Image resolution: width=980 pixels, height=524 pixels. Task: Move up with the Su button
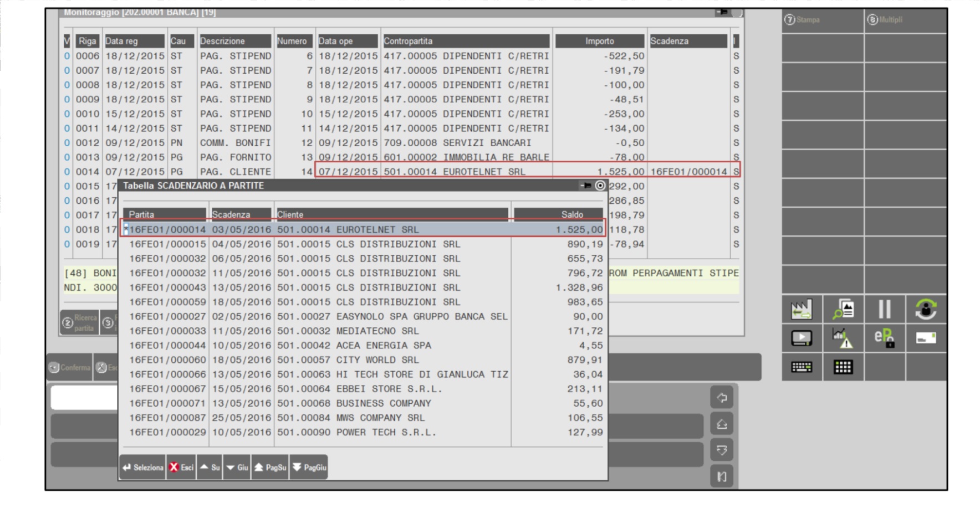(x=210, y=468)
